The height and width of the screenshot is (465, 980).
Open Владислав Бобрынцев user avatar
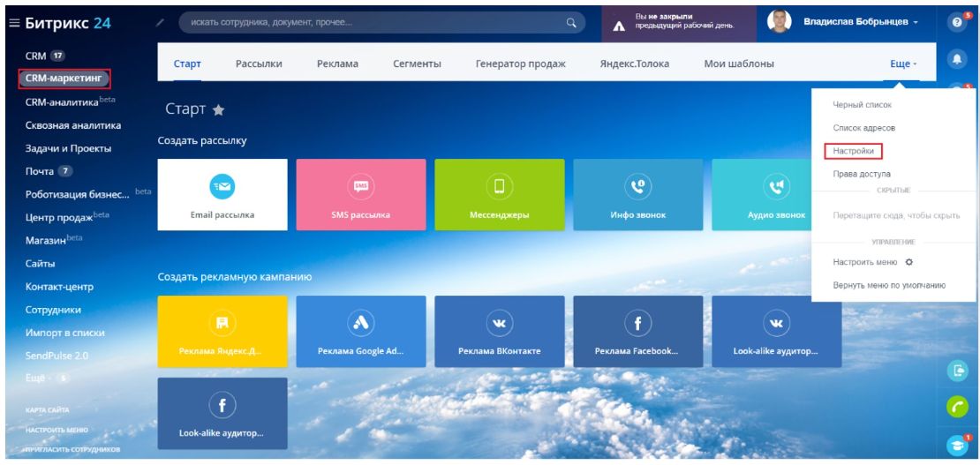click(779, 21)
